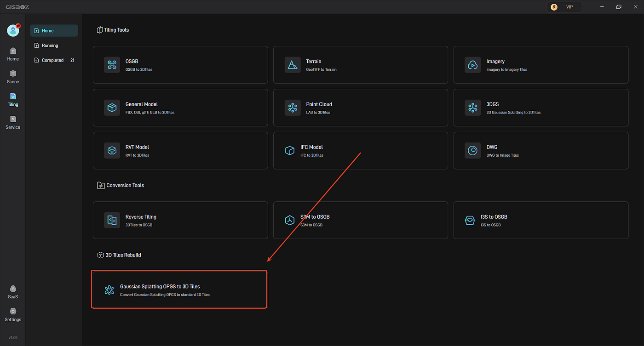
Task: Go to Home in the far-left icon rail
Action: (x=13, y=54)
